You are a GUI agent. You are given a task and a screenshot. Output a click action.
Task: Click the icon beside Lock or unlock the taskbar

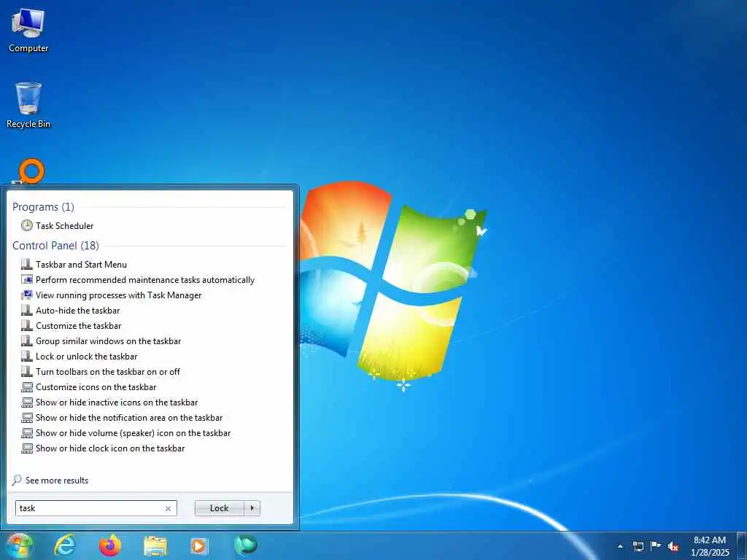point(27,356)
